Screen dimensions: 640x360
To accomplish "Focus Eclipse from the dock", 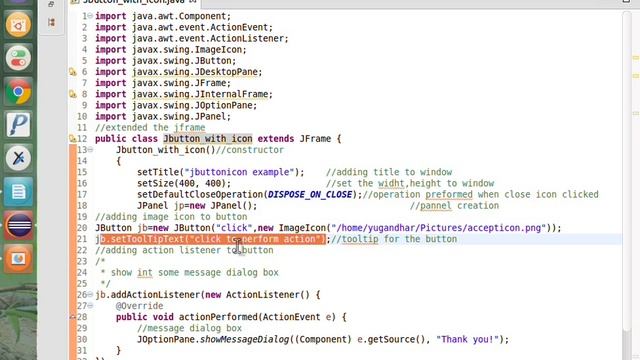I will coord(18,224).
